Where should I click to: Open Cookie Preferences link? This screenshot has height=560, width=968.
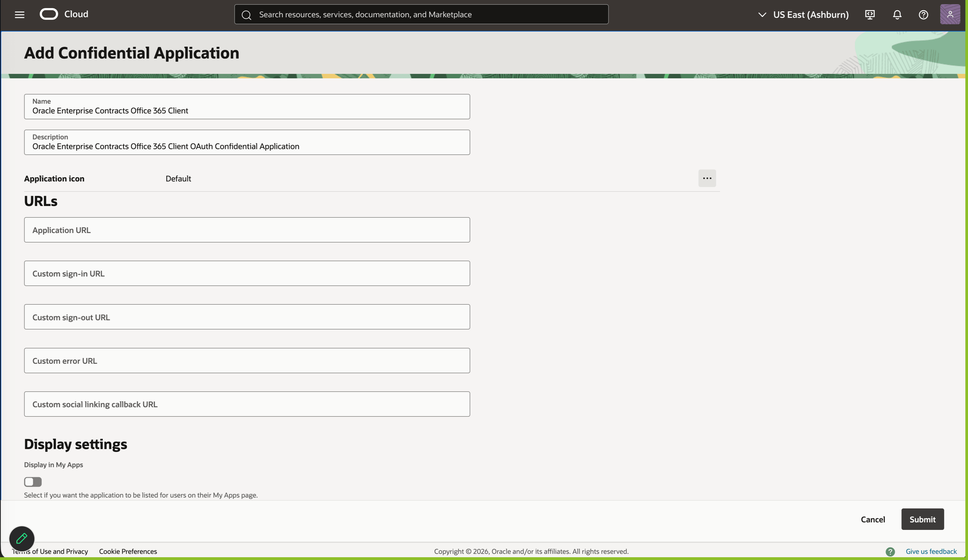point(128,551)
